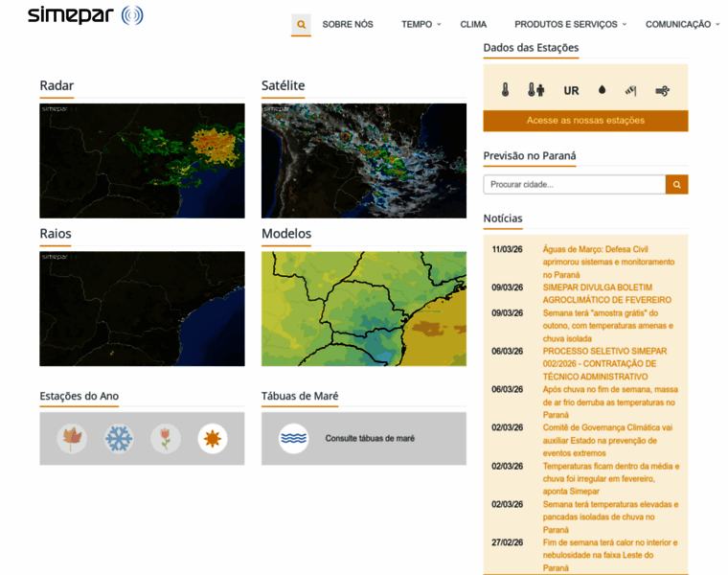Select the thermal sensation icon

[x=535, y=90]
